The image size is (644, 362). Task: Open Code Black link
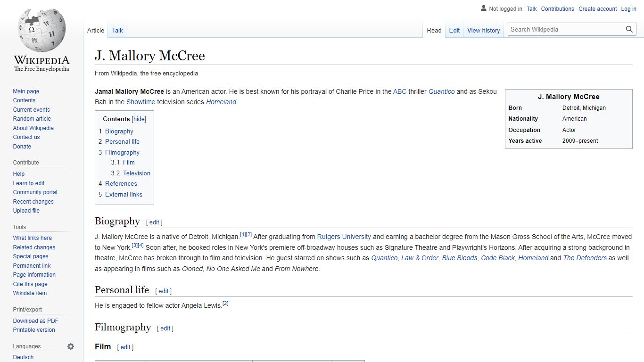click(498, 258)
